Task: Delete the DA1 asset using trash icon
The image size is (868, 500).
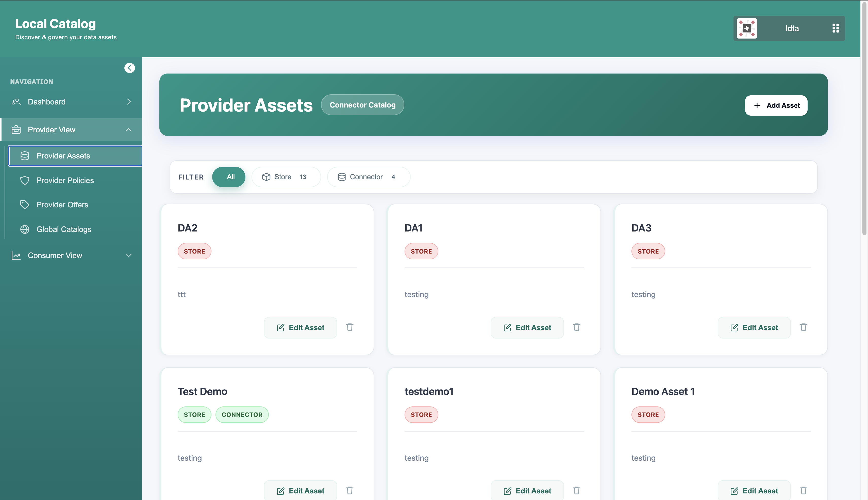Action: (x=576, y=327)
